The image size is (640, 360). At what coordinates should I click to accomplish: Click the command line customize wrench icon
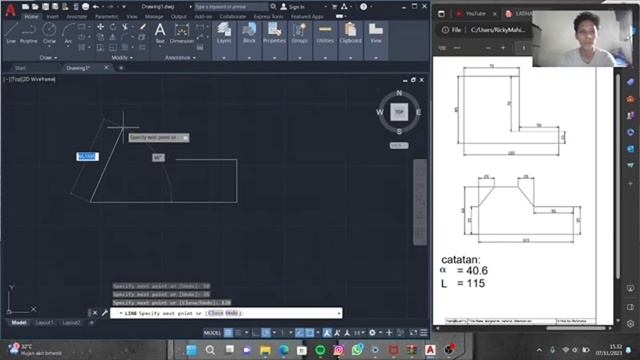[x=104, y=313]
